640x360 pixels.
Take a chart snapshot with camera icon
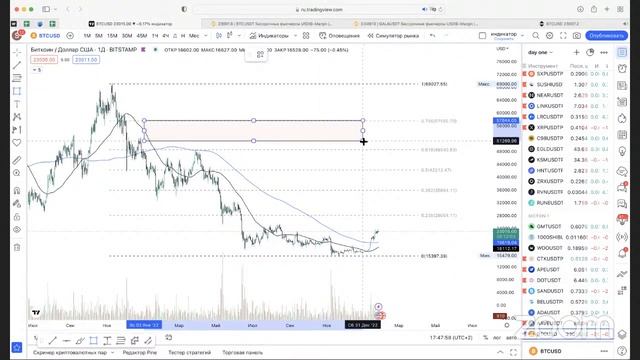pyautogui.click(x=577, y=36)
